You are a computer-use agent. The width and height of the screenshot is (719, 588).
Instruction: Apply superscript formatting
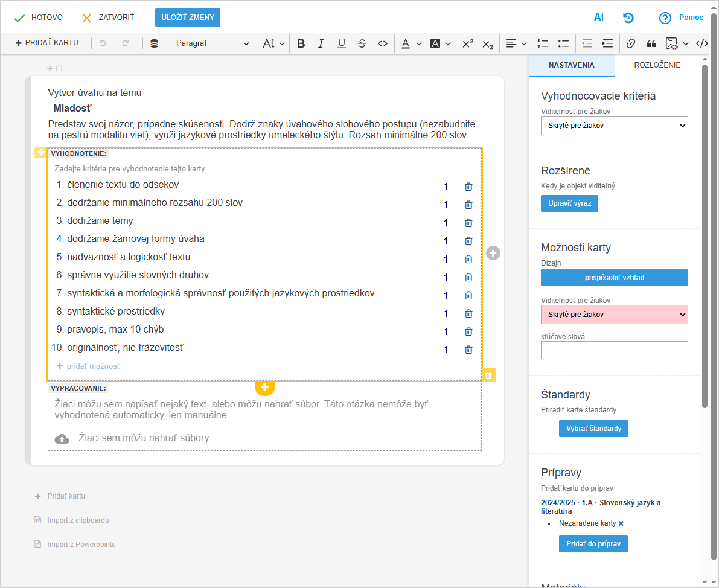(x=468, y=43)
